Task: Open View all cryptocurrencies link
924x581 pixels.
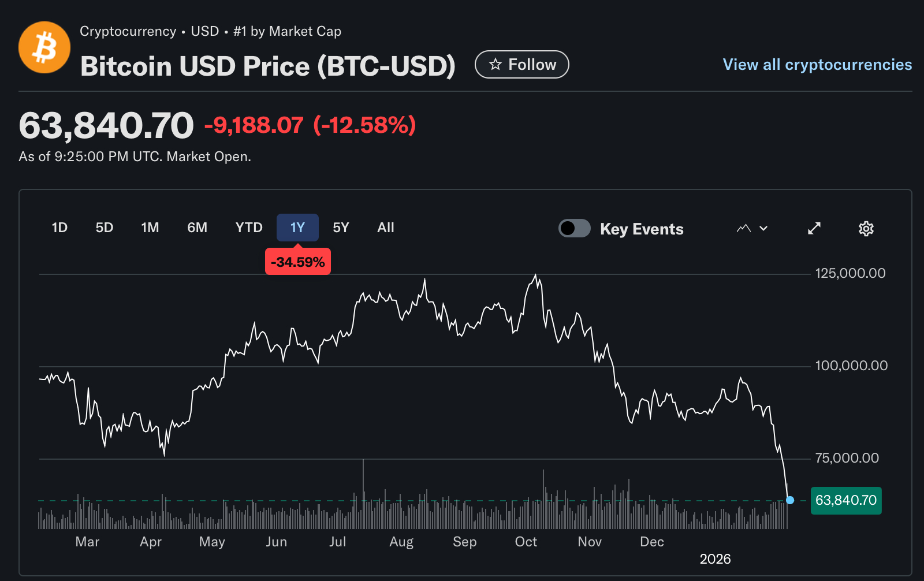Action: click(x=817, y=65)
